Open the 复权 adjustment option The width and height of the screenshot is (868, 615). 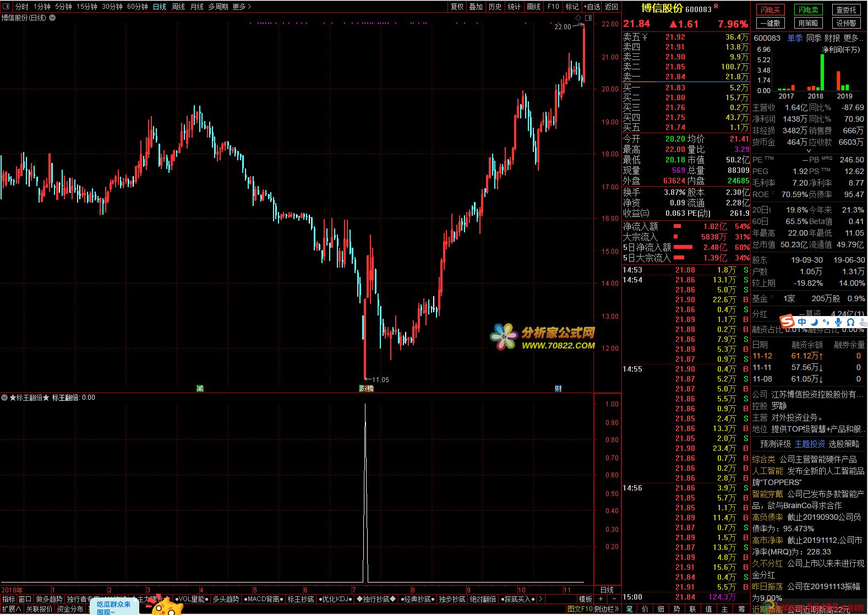457,7
